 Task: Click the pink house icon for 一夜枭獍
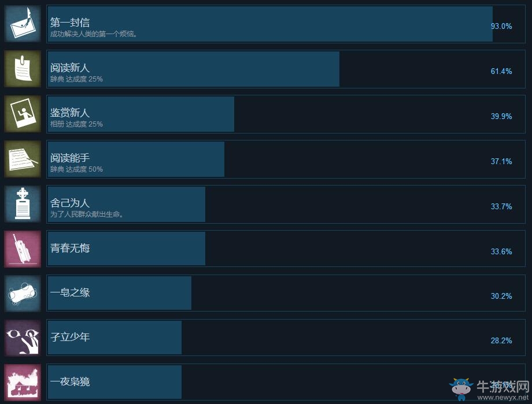point(23,383)
